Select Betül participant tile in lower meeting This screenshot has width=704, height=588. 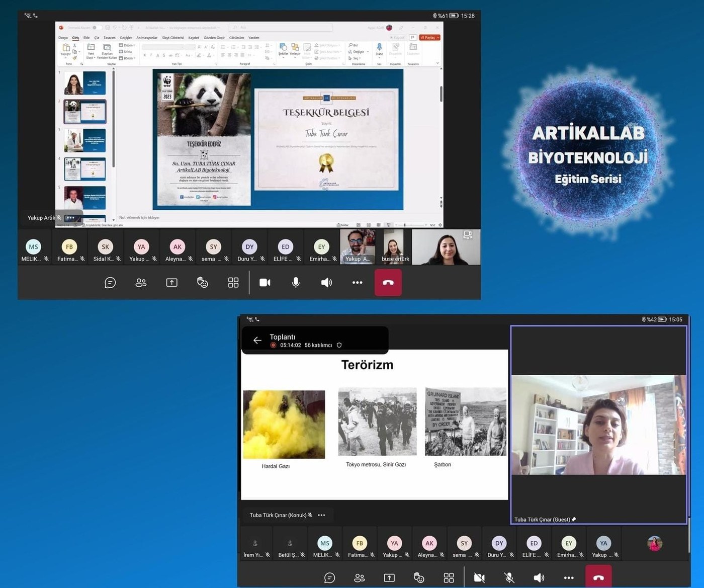click(291, 544)
